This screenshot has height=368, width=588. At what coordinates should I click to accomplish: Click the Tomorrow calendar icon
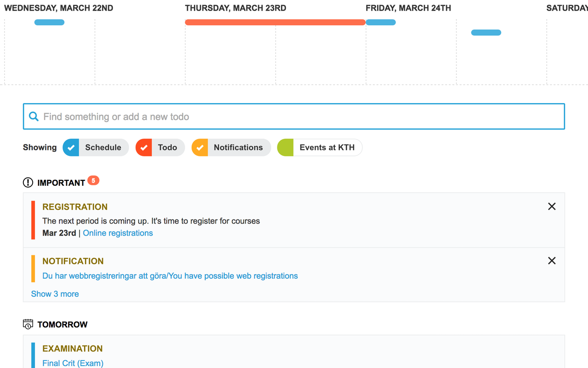[x=28, y=324]
